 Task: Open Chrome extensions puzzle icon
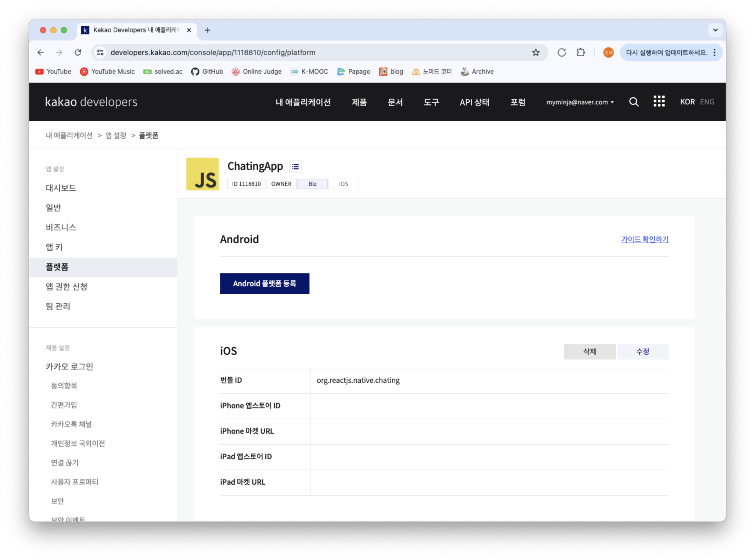click(x=581, y=52)
